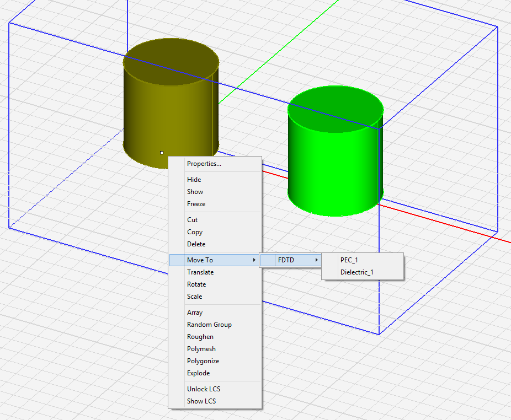Viewport: 511px width, 420px height.
Task: Select Cut from the context menu
Action: tap(192, 220)
